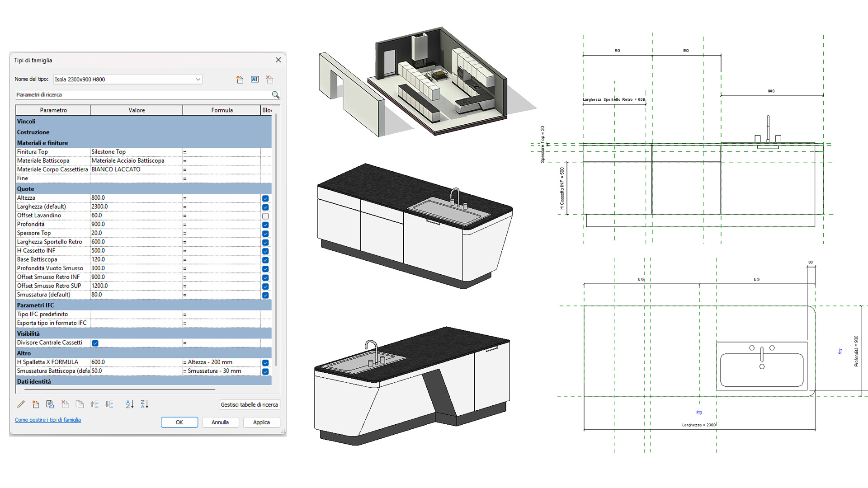Click New type icon beside type name

tap(240, 80)
